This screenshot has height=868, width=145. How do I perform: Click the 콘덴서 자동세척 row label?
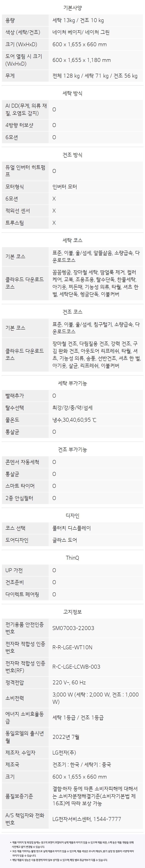coord(22,462)
